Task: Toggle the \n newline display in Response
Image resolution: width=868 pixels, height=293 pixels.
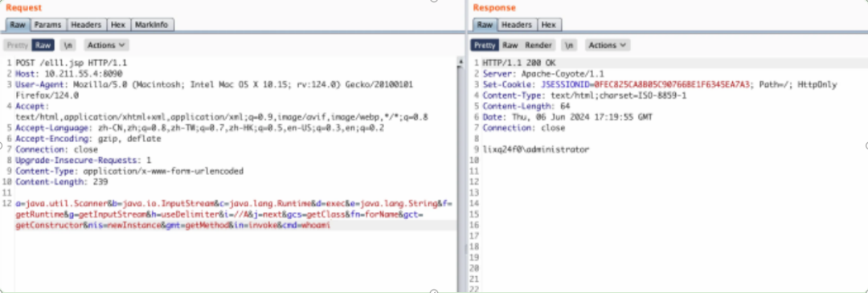Action: [x=568, y=45]
